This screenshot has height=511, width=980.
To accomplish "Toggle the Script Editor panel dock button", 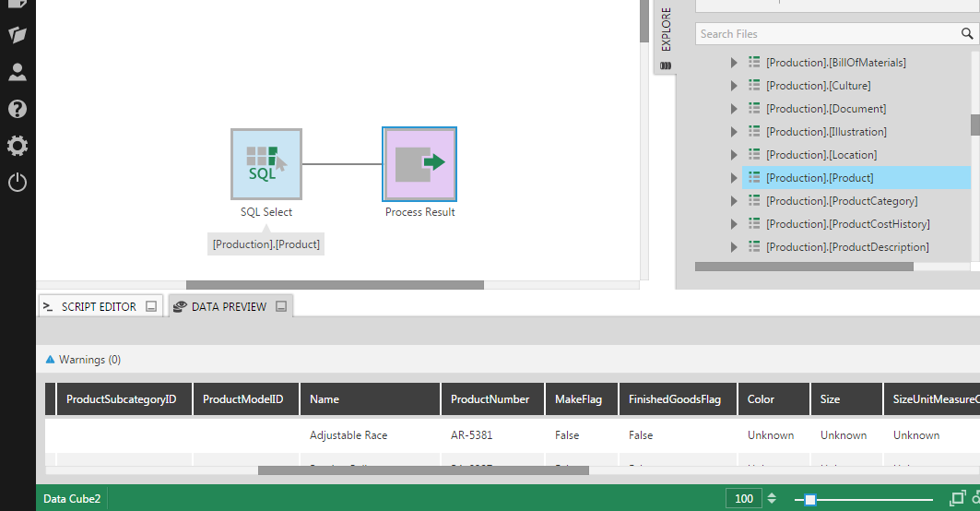I will (151, 306).
